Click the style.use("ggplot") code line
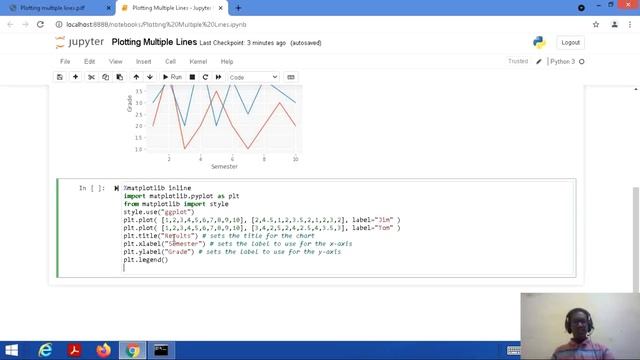Image resolution: width=640 pixels, height=360 pixels. click(x=159, y=212)
